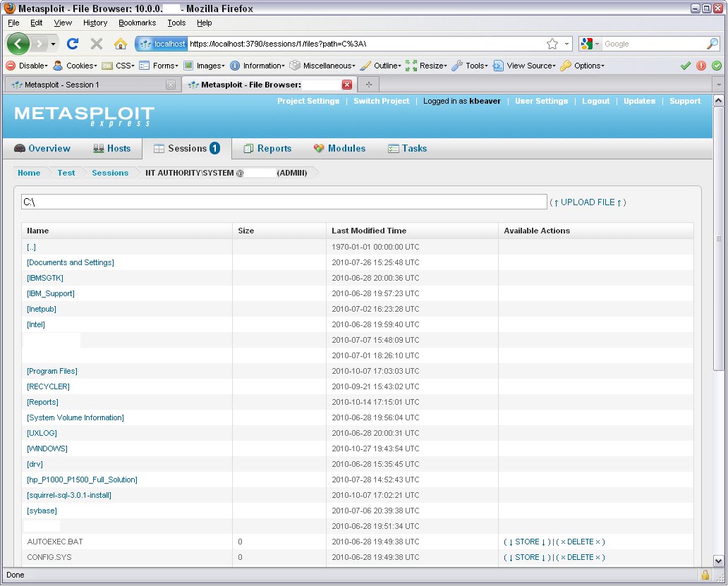Go to Home breadcrumb

point(29,173)
